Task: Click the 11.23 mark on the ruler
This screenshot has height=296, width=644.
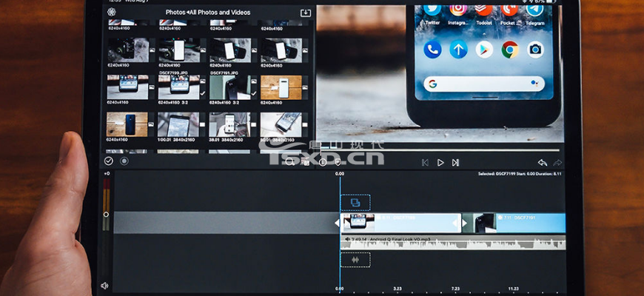Action: click(x=514, y=289)
